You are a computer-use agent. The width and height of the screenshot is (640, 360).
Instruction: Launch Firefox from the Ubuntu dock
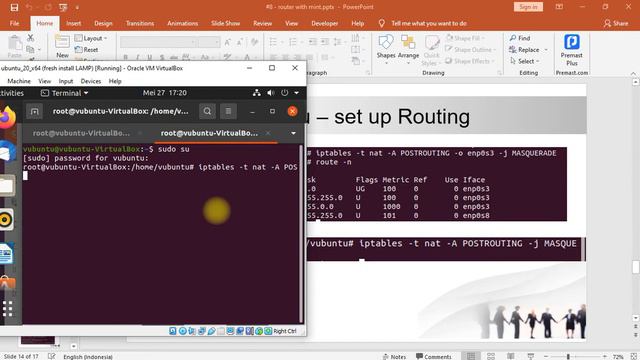point(7,118)
